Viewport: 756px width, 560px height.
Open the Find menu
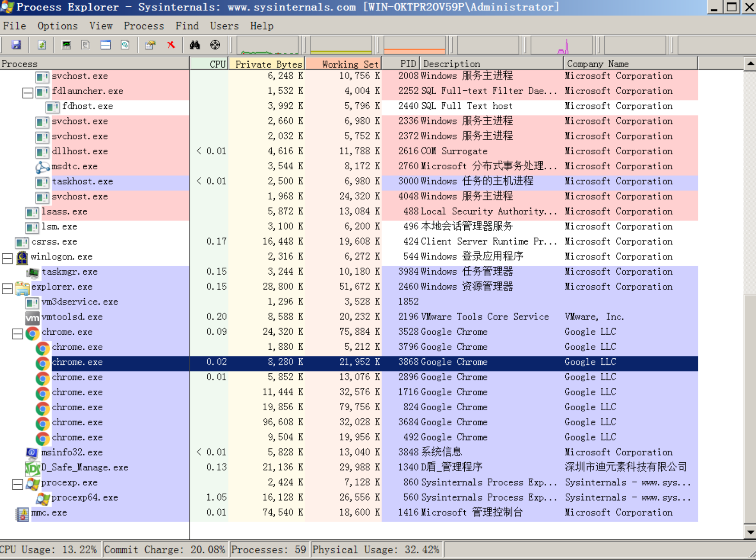pyautogui.click(x=187, y=26)
